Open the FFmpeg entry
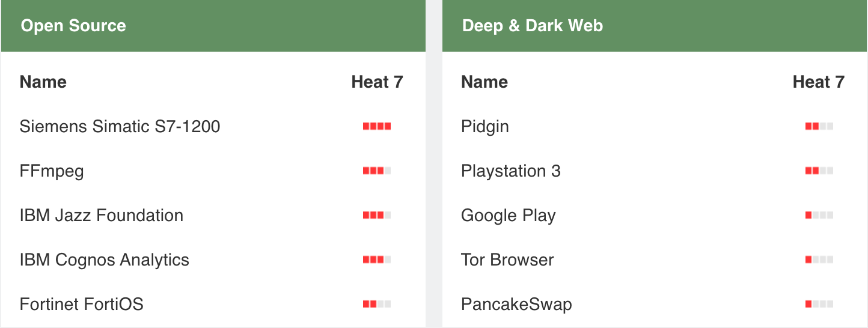 pyautogui.click(x=52, y=171)
